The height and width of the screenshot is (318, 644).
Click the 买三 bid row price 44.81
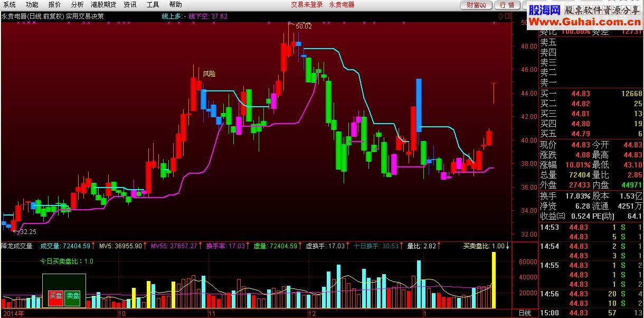(581, 114)
